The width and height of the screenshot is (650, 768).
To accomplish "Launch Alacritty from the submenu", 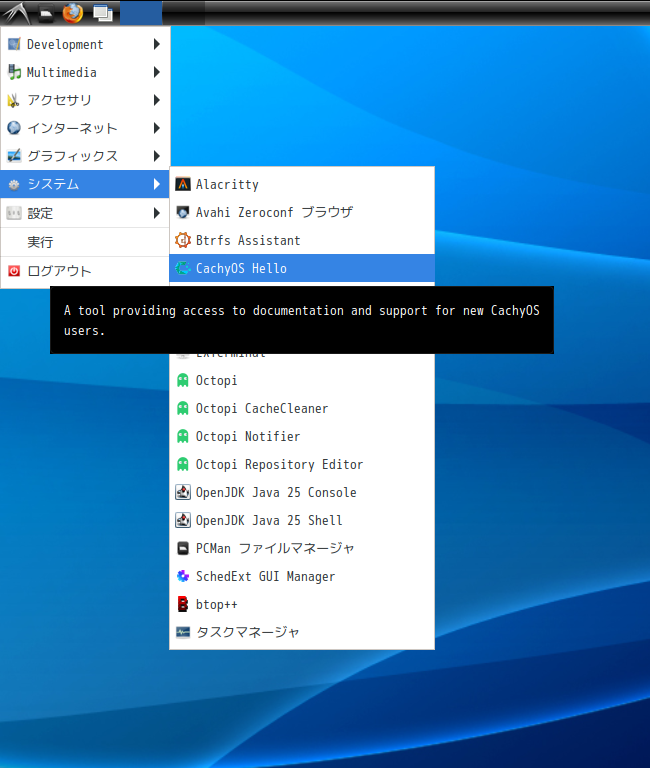I will [302, 184].
